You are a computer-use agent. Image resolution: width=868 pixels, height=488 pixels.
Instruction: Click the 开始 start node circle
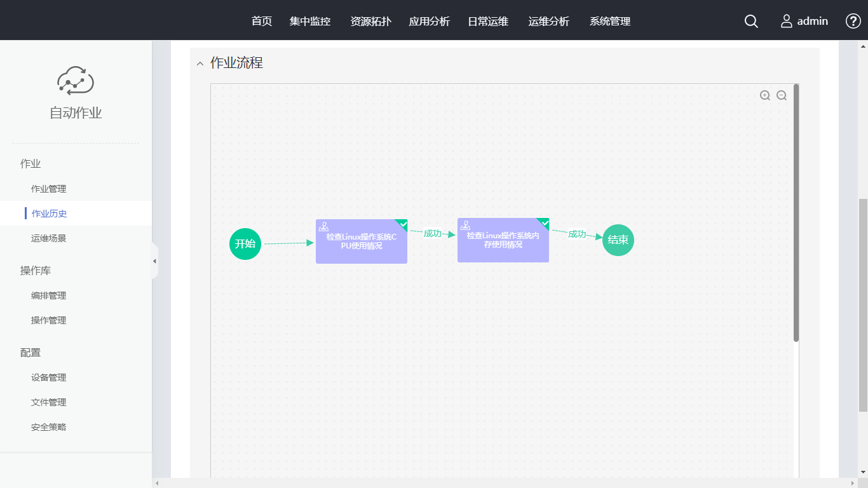tap(245, 244)
